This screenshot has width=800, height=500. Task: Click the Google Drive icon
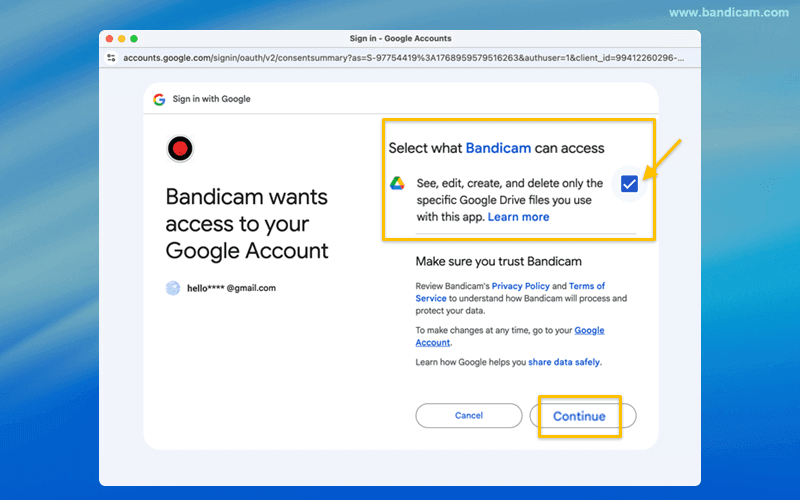[397, 183]
